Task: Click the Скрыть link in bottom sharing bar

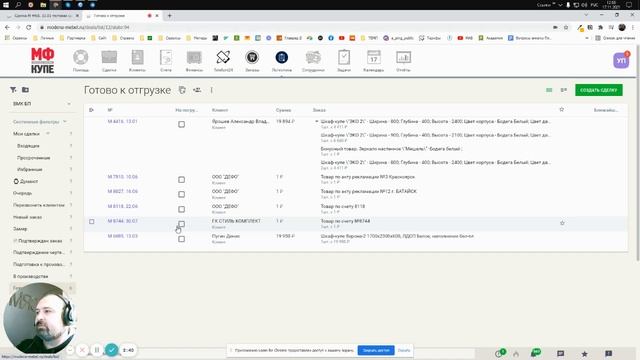Action: 404,350
